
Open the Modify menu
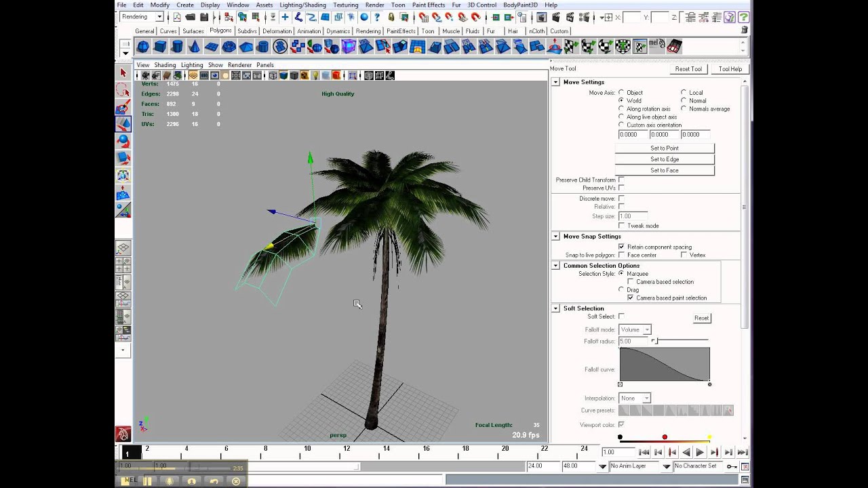click(x=160, y=5)
